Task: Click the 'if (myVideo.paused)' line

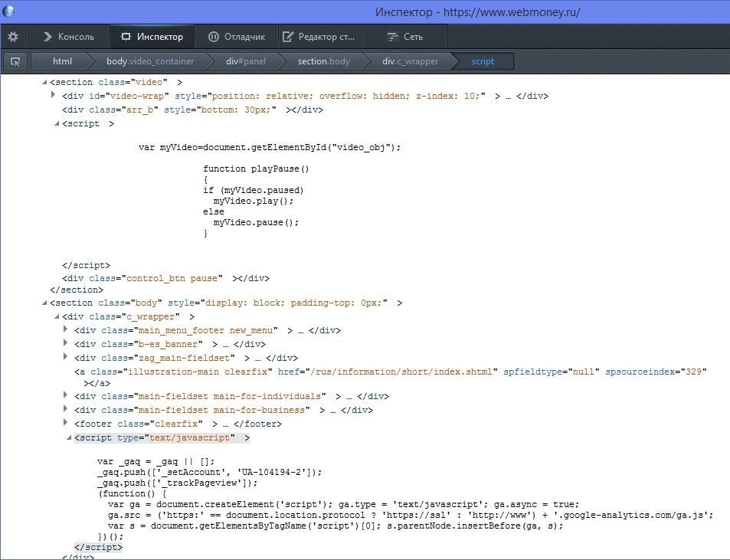Action: (254, 191)
